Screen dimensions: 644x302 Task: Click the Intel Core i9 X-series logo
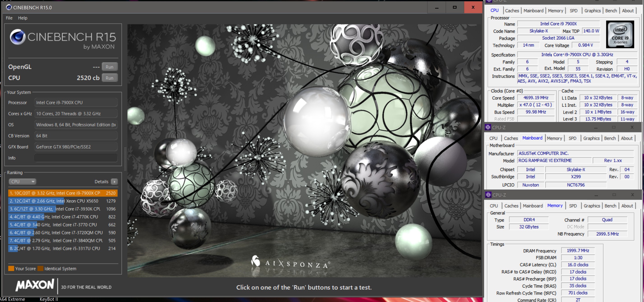point(620,34)
